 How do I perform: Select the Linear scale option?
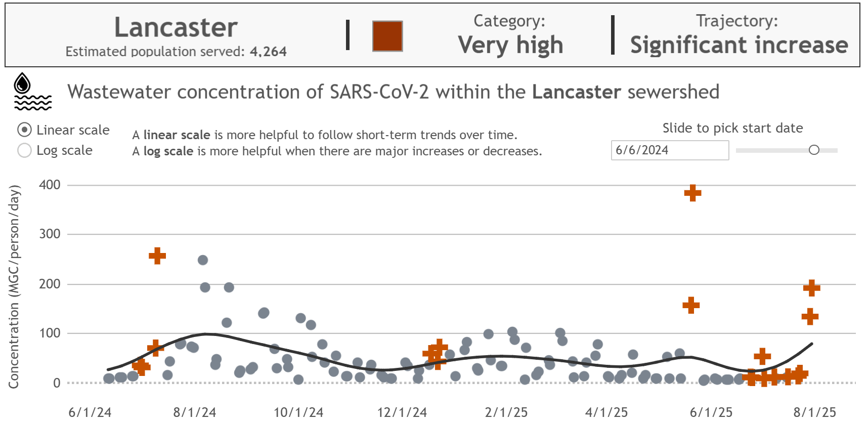coord(23,130)
